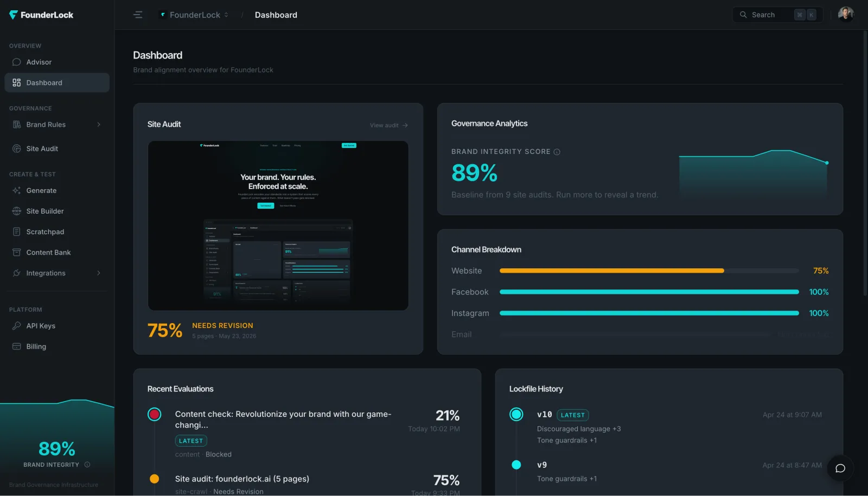Click the brand integrity trend chart
Screen dimensions: 868x496
[754, 173]
